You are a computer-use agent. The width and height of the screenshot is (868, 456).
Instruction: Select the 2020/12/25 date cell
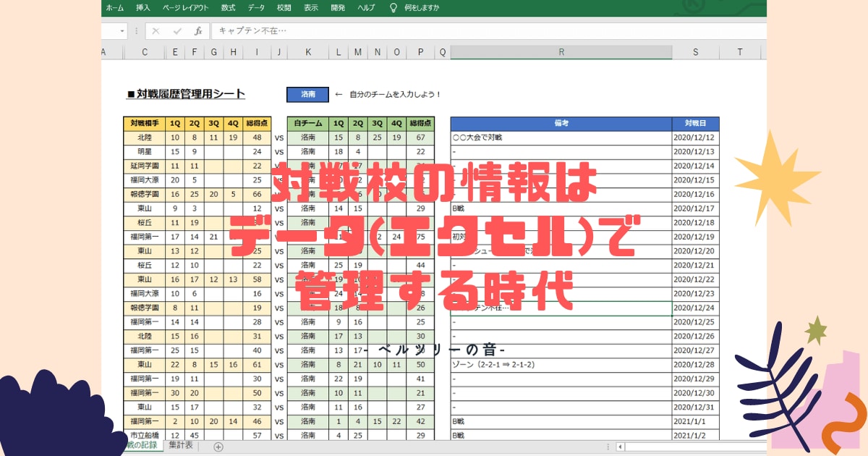coord(696,321)
